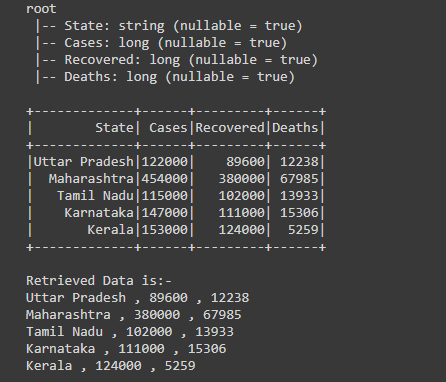This screenshot has height=382, width=446.
Task: Click the Tamil Nadu retrieved data line
Action: click(130, 332)
